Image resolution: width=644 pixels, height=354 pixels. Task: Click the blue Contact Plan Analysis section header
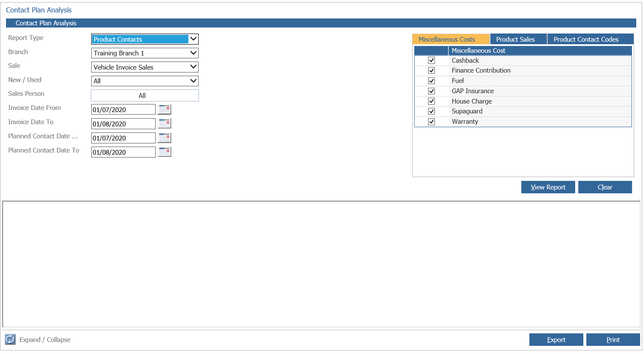[x=321, y=23]
